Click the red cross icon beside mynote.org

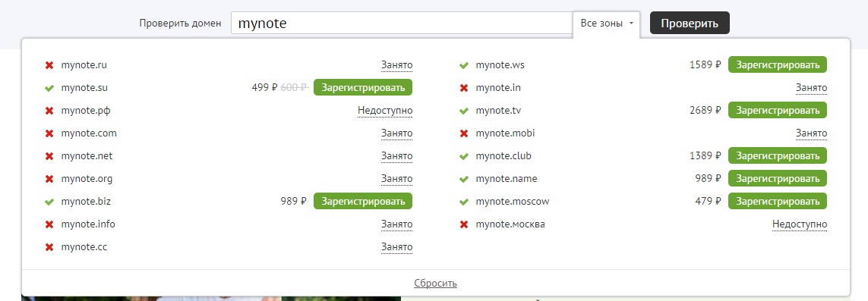point(49,179)
